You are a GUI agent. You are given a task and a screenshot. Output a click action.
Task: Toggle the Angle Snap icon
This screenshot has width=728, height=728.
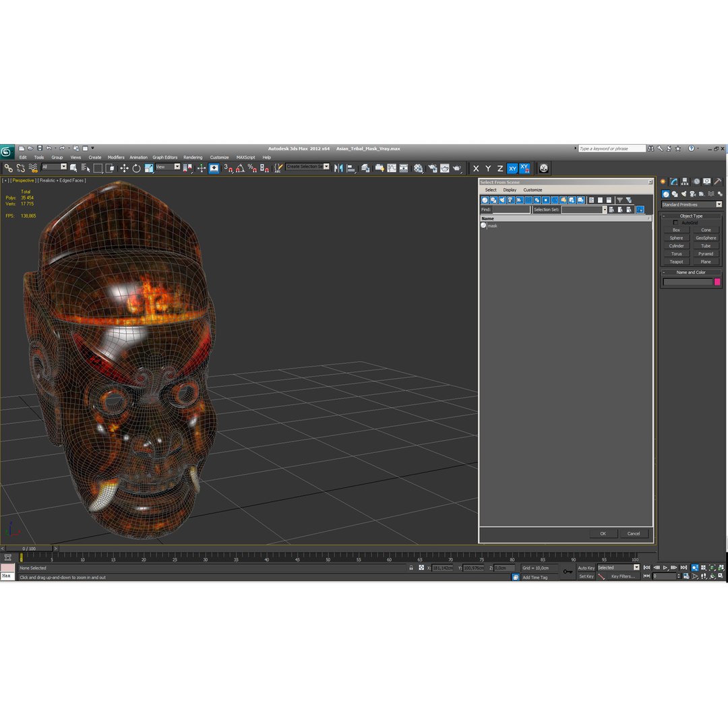tap(240, 168)
